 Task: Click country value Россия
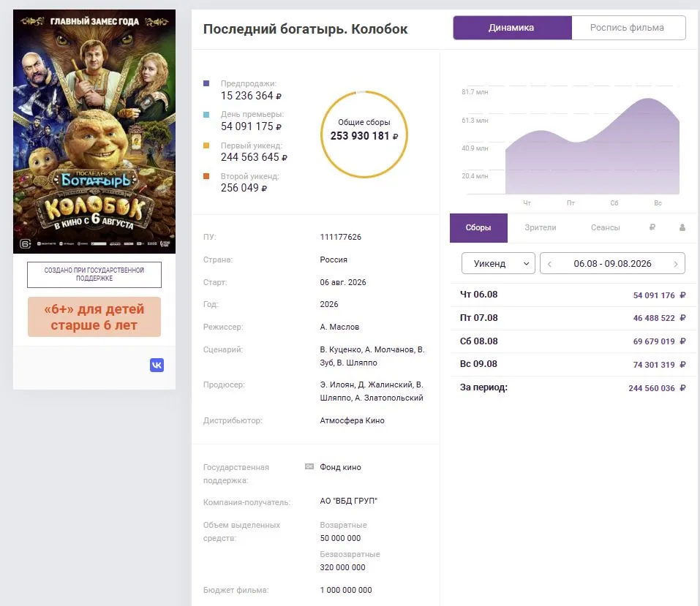334,260
